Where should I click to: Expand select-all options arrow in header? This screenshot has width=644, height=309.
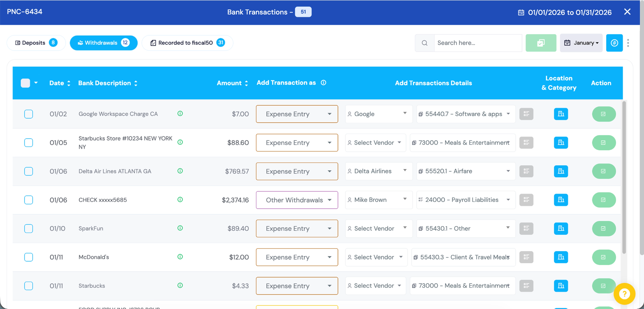36,83
